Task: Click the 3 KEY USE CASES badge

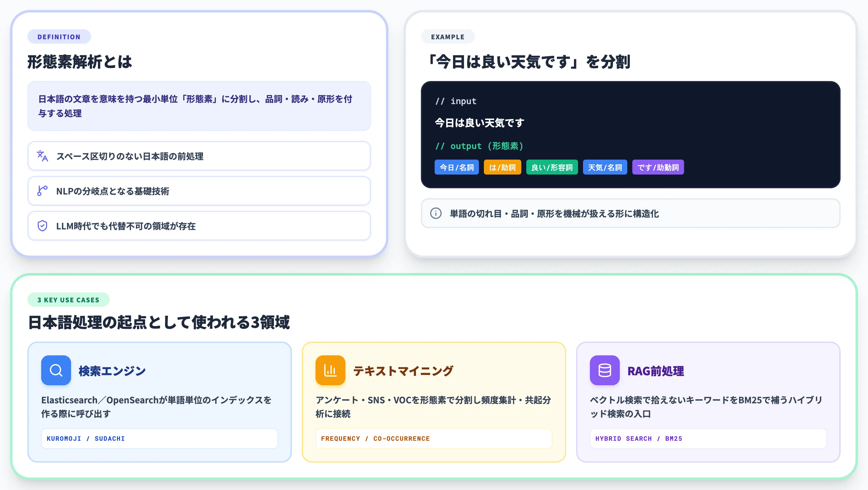Action: click(68, 300)
